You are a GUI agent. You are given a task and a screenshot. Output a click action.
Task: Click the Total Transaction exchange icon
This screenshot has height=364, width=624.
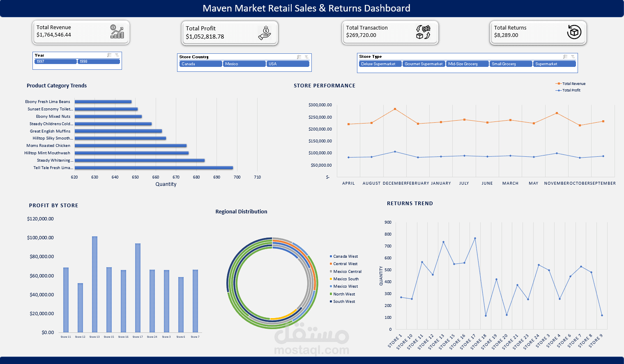[x=423, y=32]
